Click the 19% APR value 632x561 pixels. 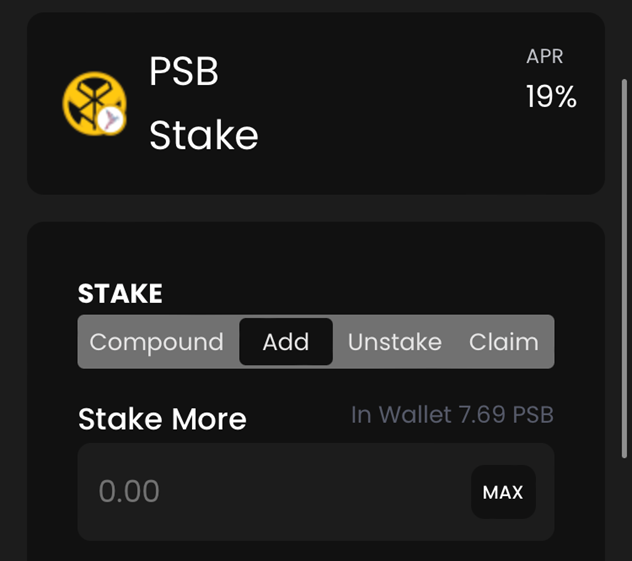(551, 96)
